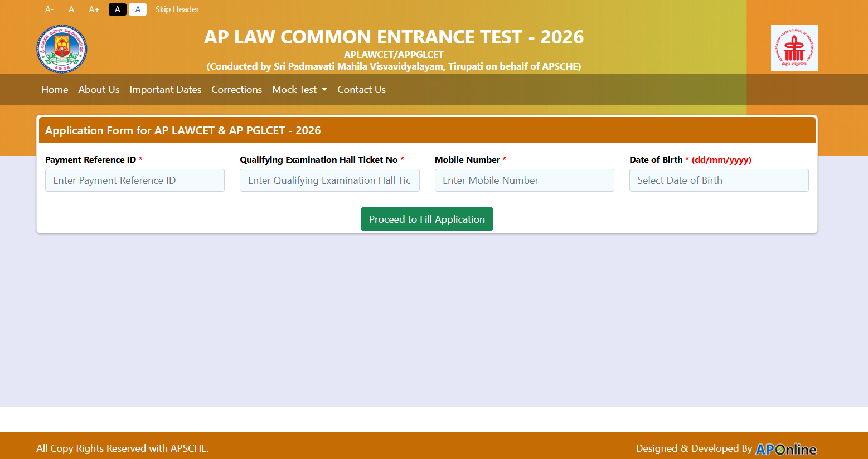
Task: Focus the Payment Reference ID field
Action: (x=135, y=180)
